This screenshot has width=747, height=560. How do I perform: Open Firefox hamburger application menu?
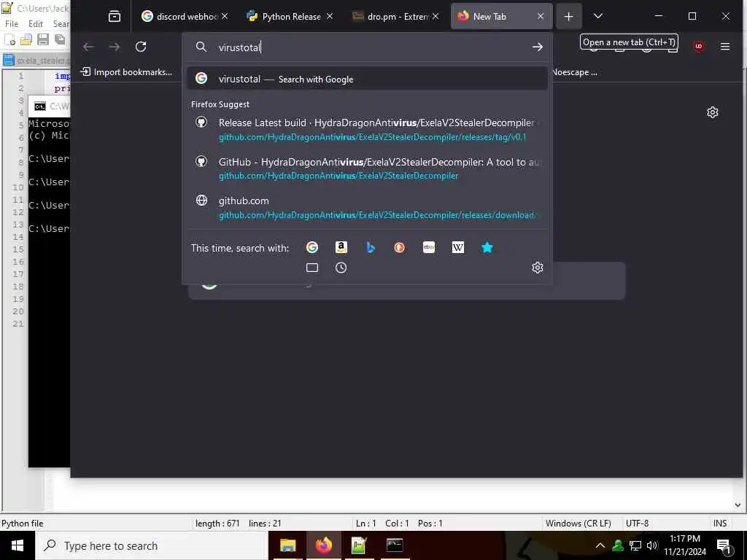(x=724, y=47)
